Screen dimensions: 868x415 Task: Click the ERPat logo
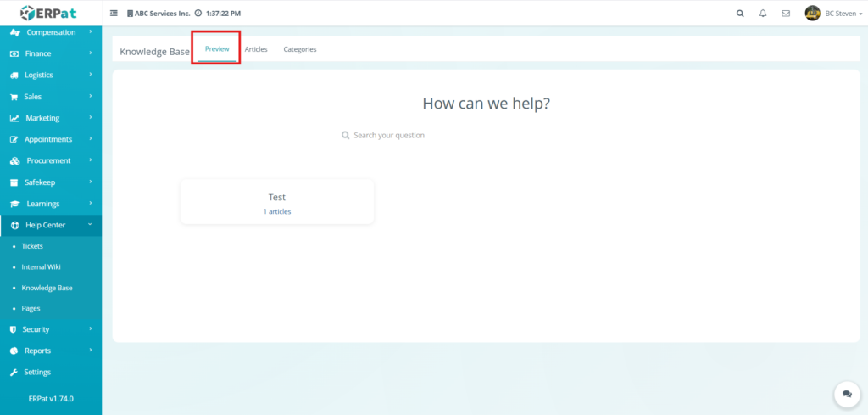(x=51, y=13)
